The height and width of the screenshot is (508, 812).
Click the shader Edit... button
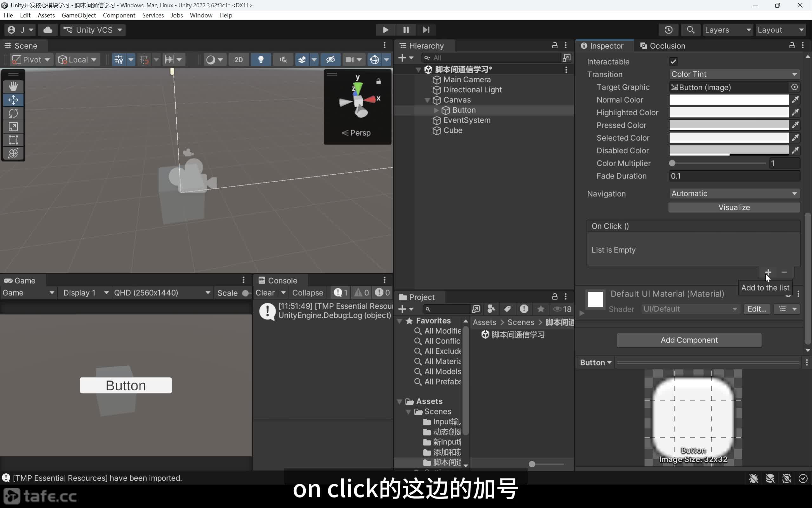[756, 309]
